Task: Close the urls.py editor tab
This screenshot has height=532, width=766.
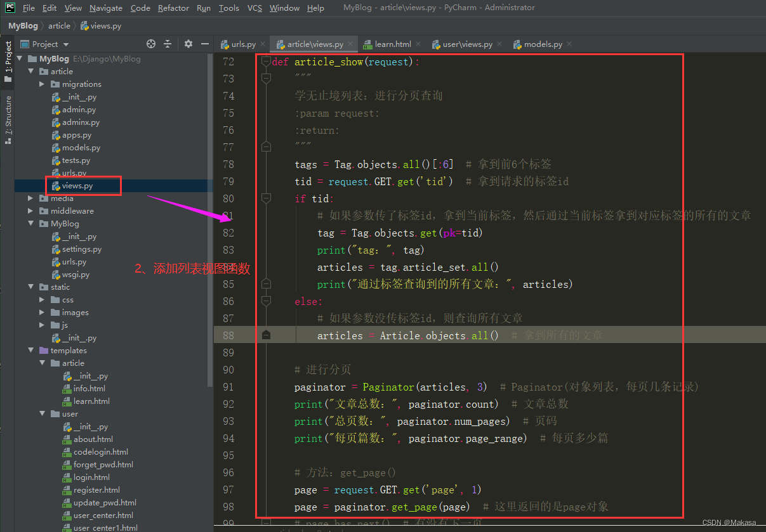Action: point(263,44)
